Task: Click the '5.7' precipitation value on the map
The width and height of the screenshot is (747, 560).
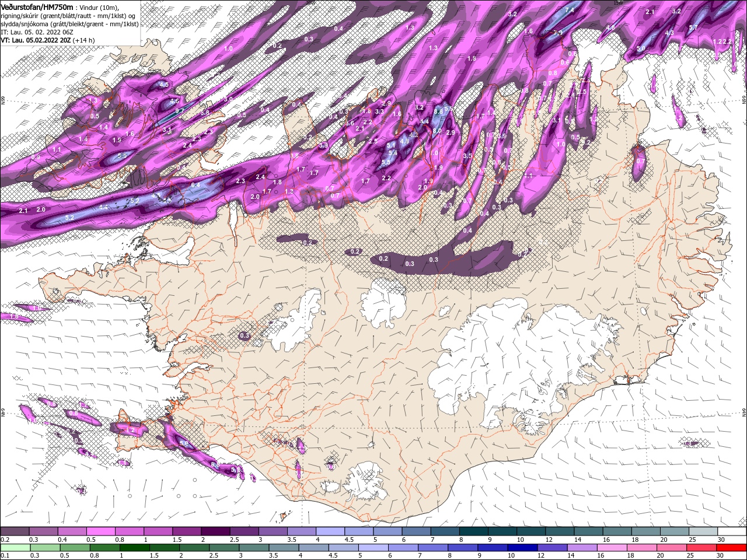Action: pyautogui.click(x=693, y=27)
